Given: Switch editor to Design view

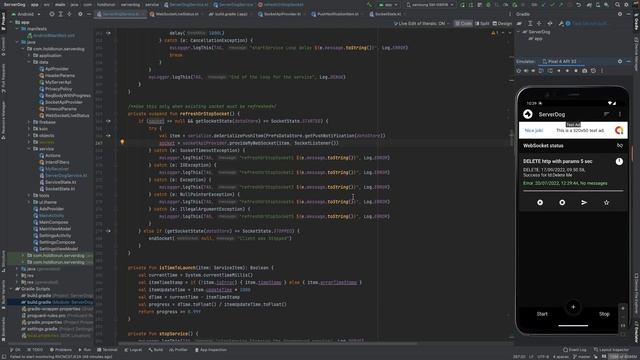Looking at the screenshot, I should (x=502, y=23).
